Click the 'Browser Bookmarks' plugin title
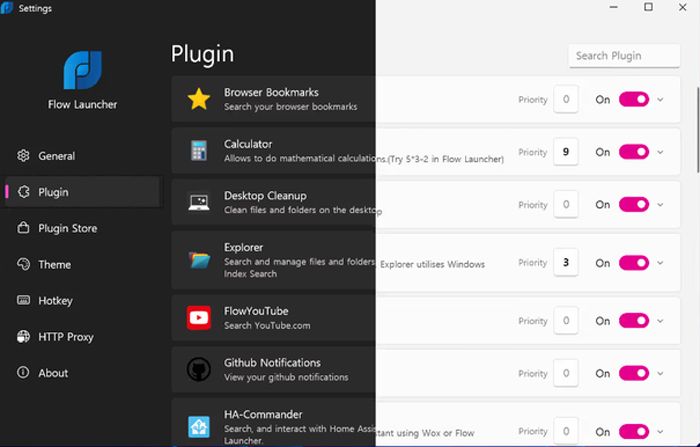The image size is (700, 447). pos(271,92)
